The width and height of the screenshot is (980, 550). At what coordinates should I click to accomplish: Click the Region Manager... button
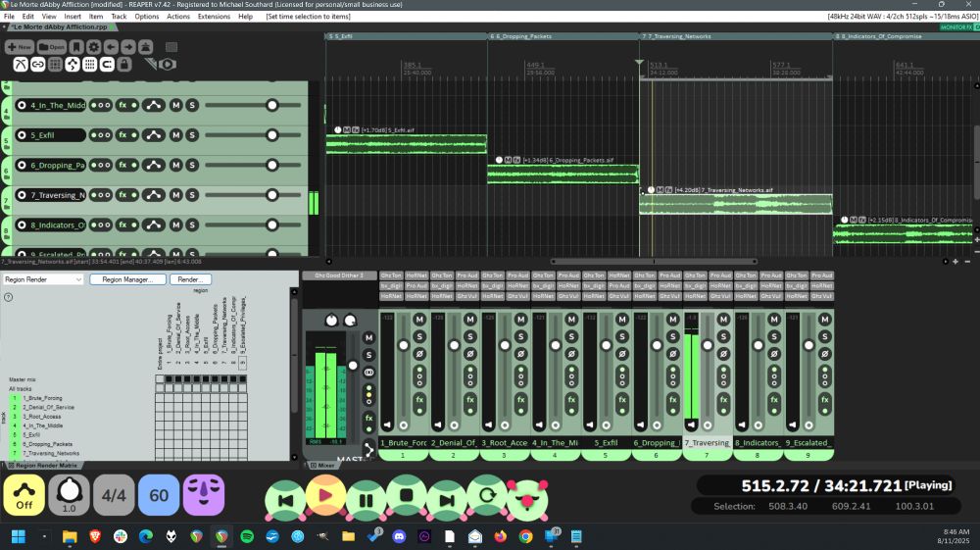pyautogui.click(x=127, y=279)
